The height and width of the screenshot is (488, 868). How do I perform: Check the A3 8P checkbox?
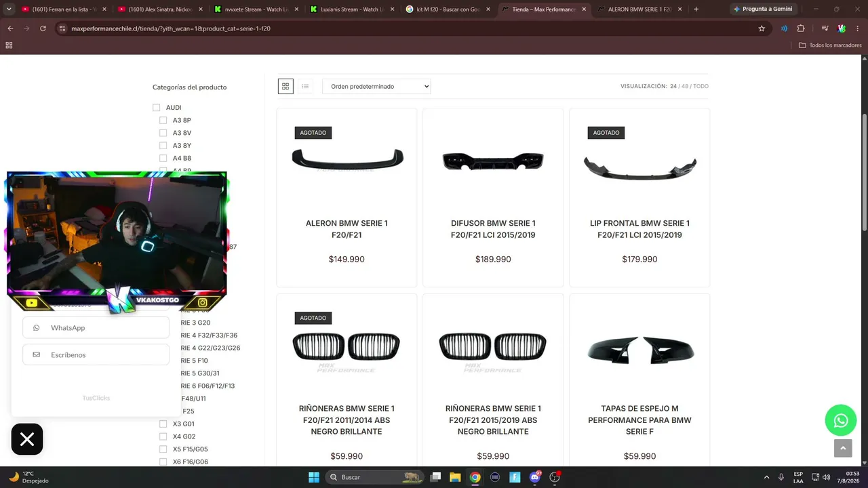coord(163,120)
